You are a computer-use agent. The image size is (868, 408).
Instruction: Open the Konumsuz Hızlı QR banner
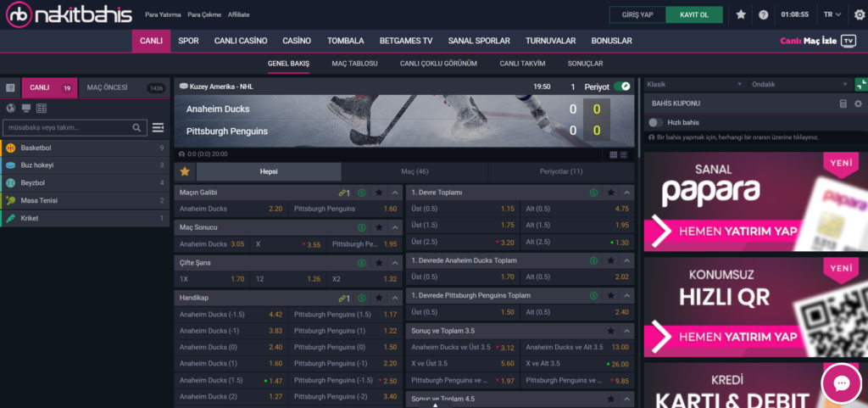pos(755,307)
